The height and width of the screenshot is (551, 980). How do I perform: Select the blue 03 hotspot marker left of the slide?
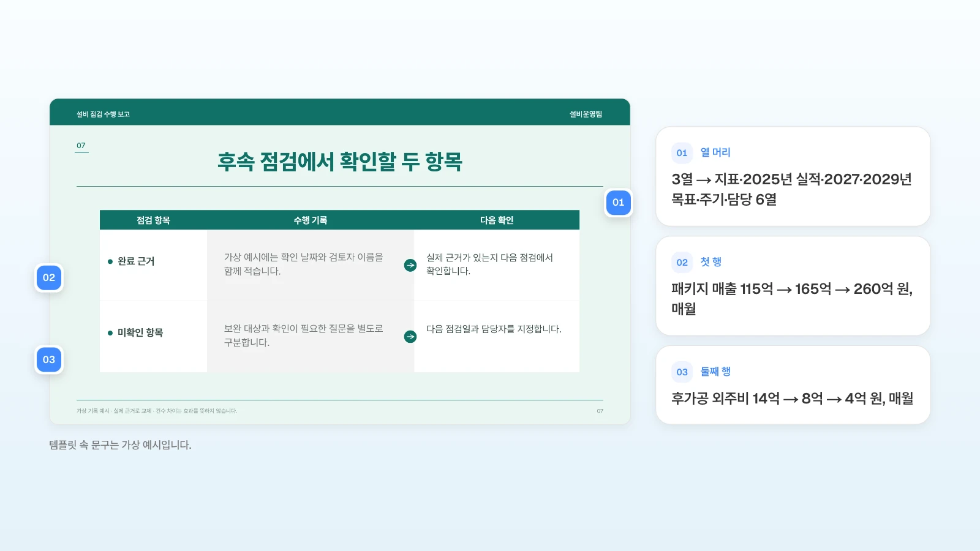[x=49, y=360]
